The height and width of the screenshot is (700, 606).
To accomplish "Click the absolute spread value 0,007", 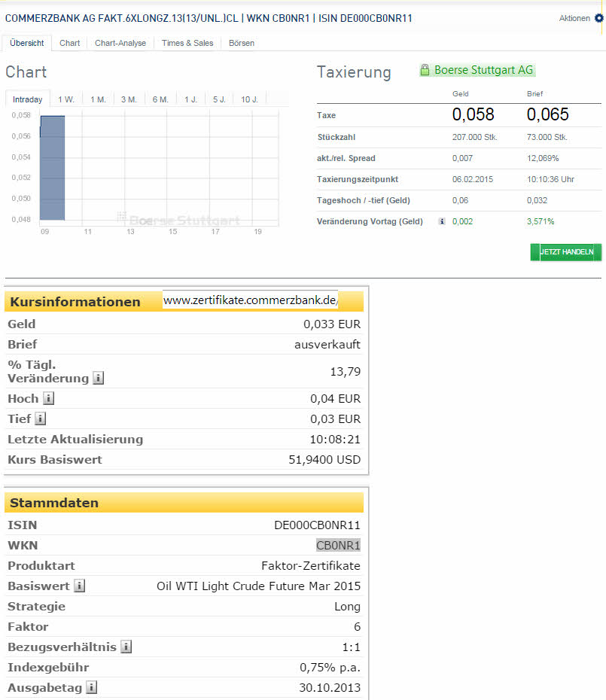I will coord(462,158).
